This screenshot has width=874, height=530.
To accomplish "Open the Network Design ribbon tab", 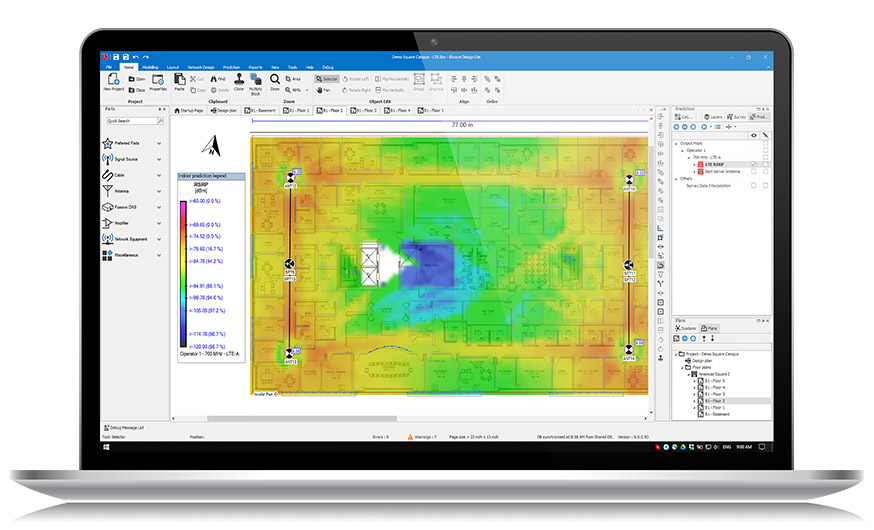I will [201, 67].
